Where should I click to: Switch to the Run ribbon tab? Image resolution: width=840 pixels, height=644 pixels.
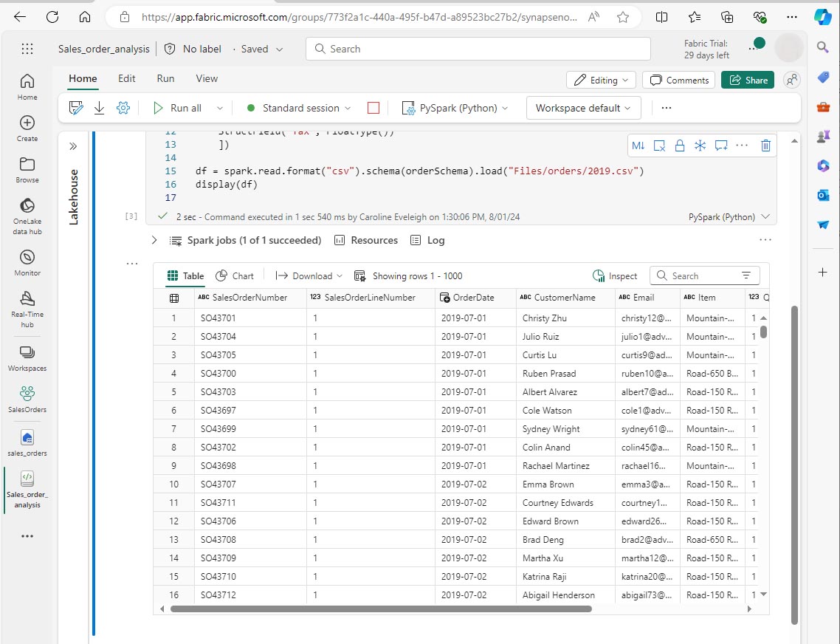165,78
